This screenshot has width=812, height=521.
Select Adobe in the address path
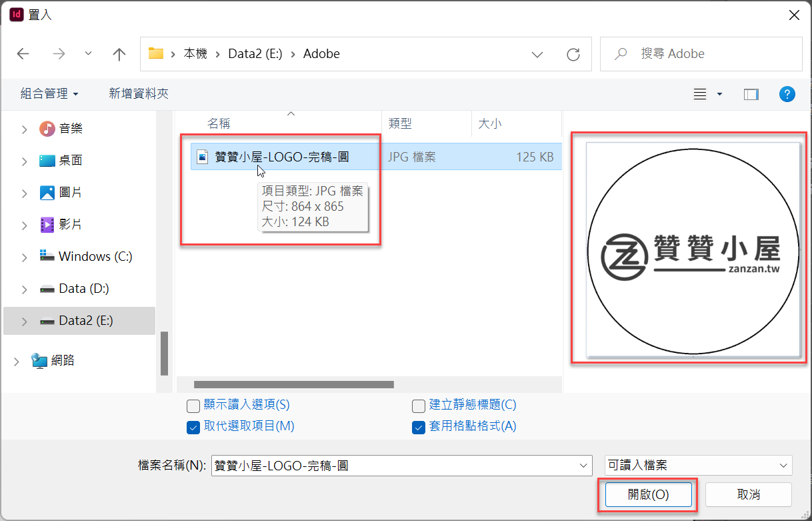pos(321,54)
